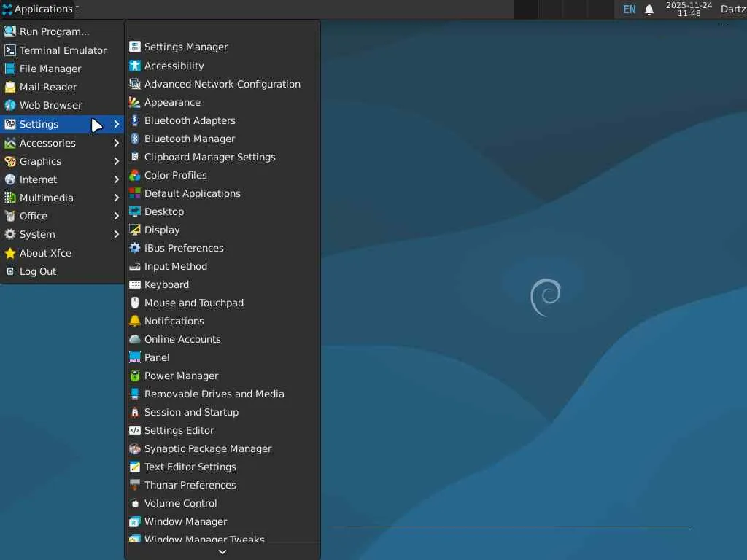
Task: Click the Keyboard icon
Action: [x=135, y=285]
